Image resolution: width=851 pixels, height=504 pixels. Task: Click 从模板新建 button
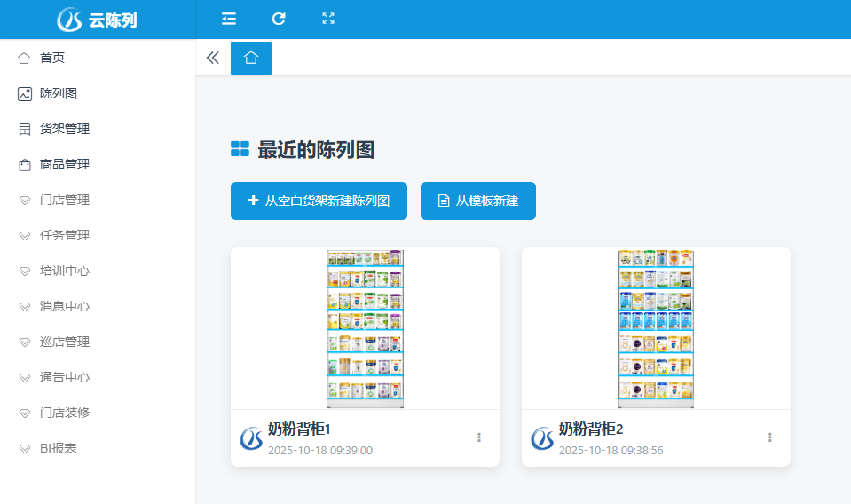[x=477, y=201]
